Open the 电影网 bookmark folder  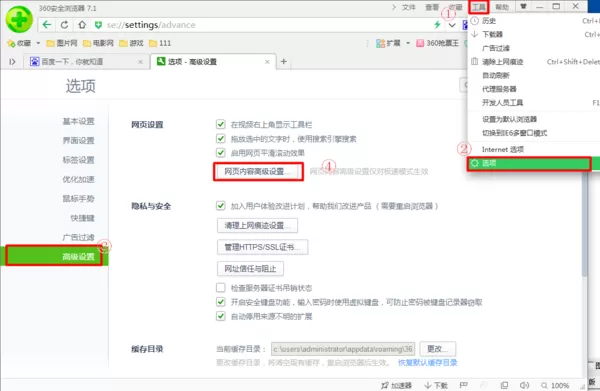click(98, 43)
